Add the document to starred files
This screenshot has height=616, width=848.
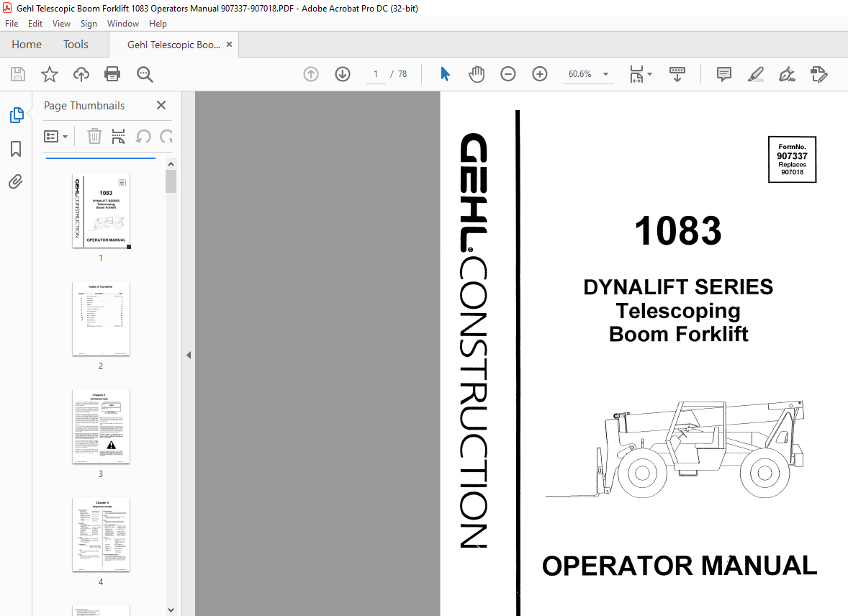[x=49, y=74]
